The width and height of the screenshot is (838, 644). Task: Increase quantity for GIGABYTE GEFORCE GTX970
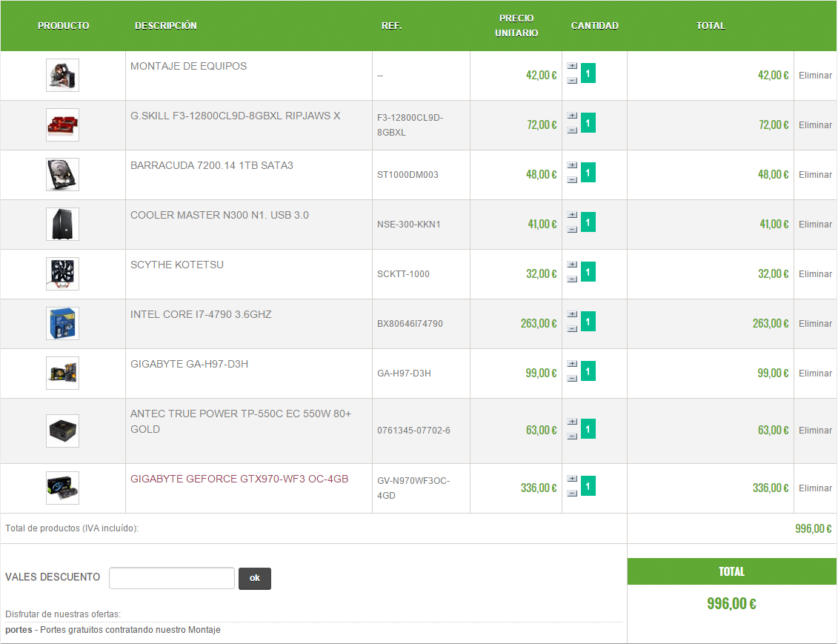(x=572, y=479)
